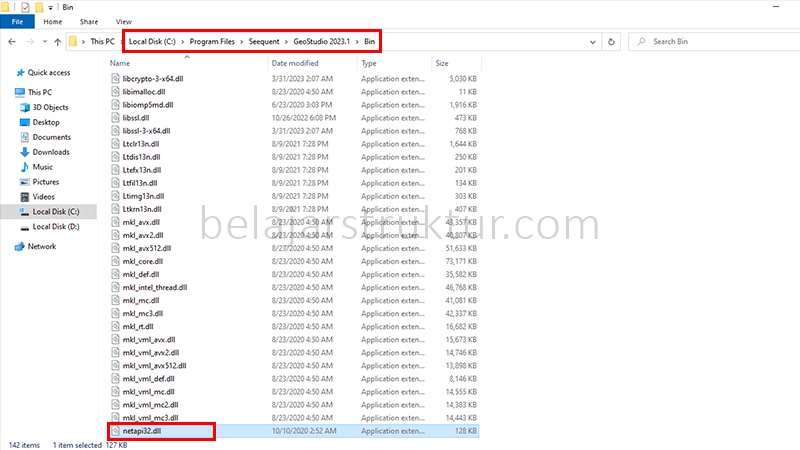
Task: Select the mkl_mc.dll file icon
Action: (x=115, y=301)
